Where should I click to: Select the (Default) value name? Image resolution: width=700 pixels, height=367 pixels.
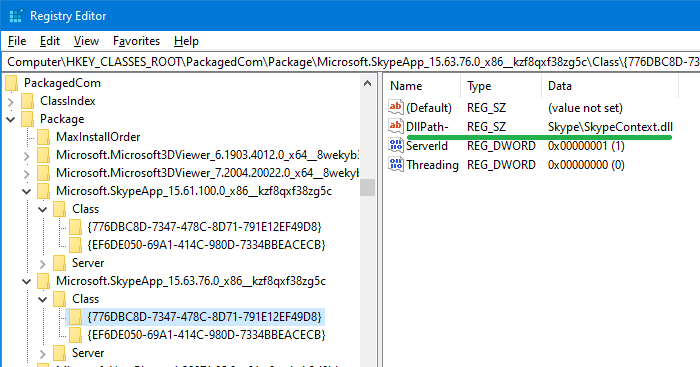[x=429, y=108]
